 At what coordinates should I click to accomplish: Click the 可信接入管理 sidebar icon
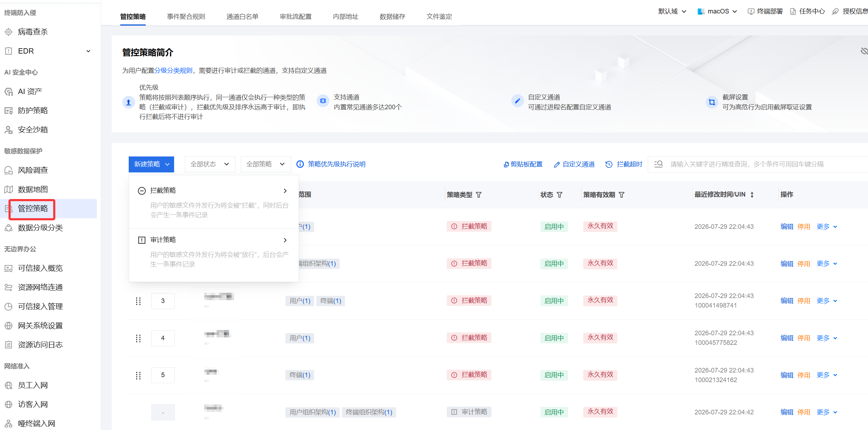point(9,307)
